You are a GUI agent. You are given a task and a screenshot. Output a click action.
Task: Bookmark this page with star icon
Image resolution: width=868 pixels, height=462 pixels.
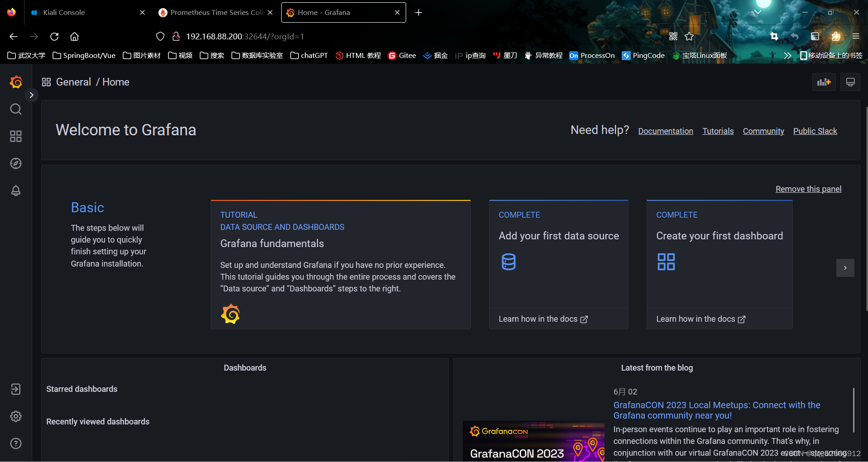pos(689,37)
